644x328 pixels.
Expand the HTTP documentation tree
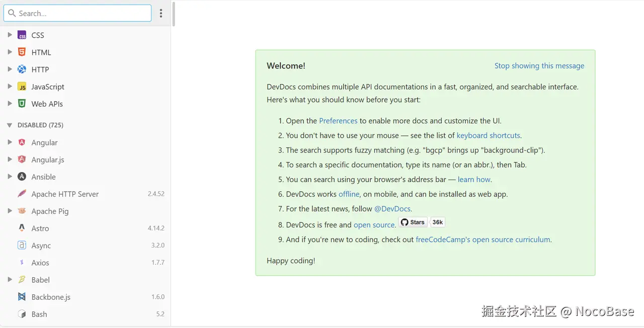10,69
